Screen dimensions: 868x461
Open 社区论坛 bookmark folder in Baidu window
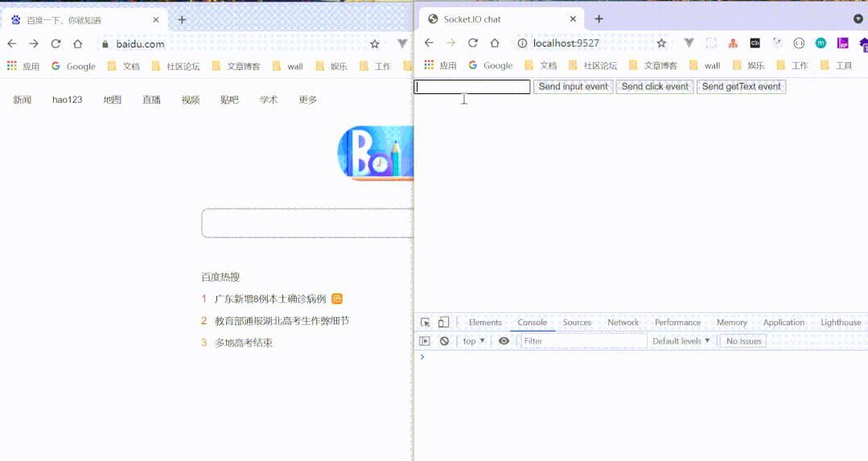click(175, 67)
